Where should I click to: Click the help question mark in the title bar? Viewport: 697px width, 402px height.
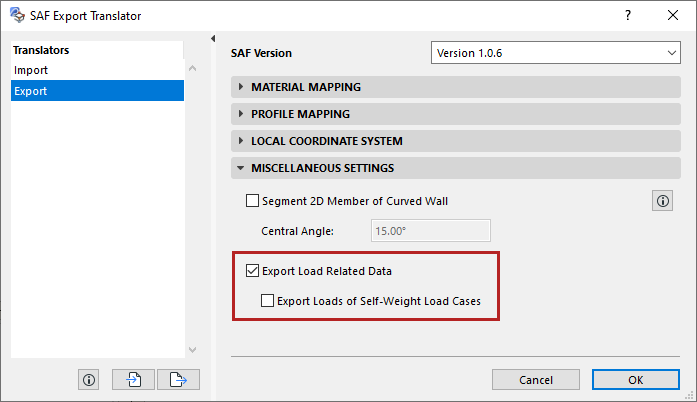[x=628, y=15]
